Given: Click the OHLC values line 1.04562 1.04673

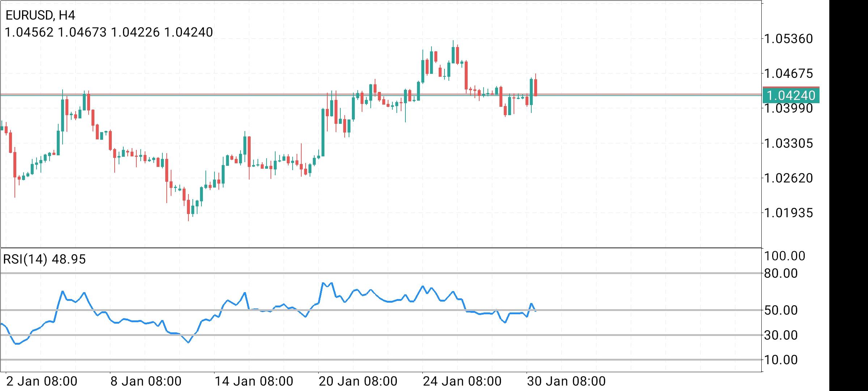Looking at the screenshot, I should click(x=109, y=33).
